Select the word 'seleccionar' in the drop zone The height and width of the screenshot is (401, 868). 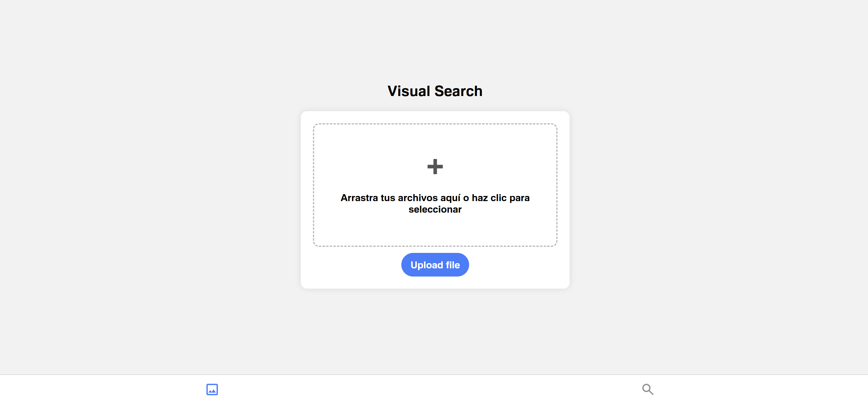(435, 210)
